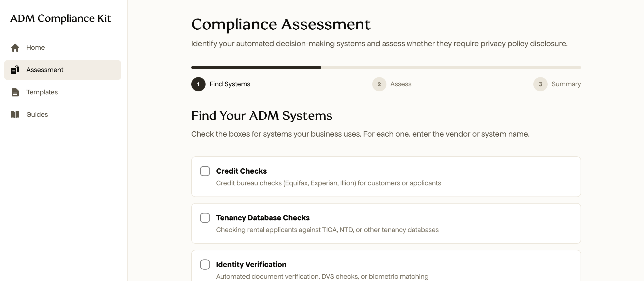Click the Assessment clipboard icon
The width and height of the screenshot is (644, 281).
15,70
